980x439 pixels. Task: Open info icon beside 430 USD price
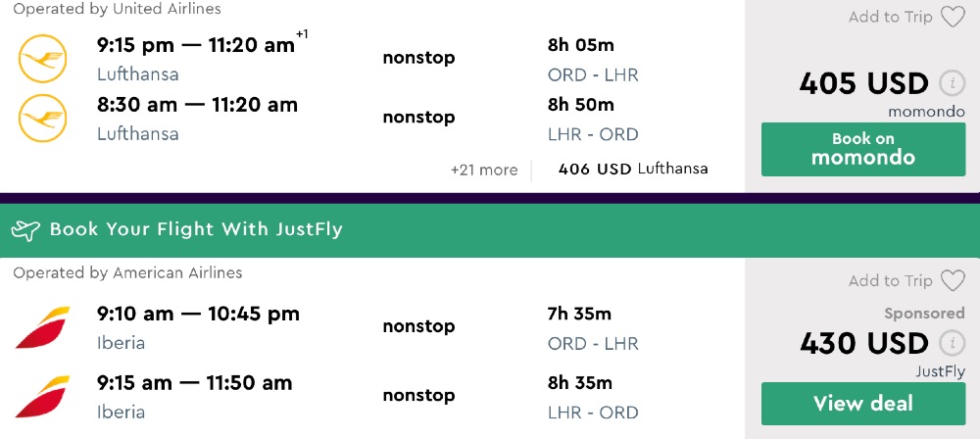pos(949,343)
